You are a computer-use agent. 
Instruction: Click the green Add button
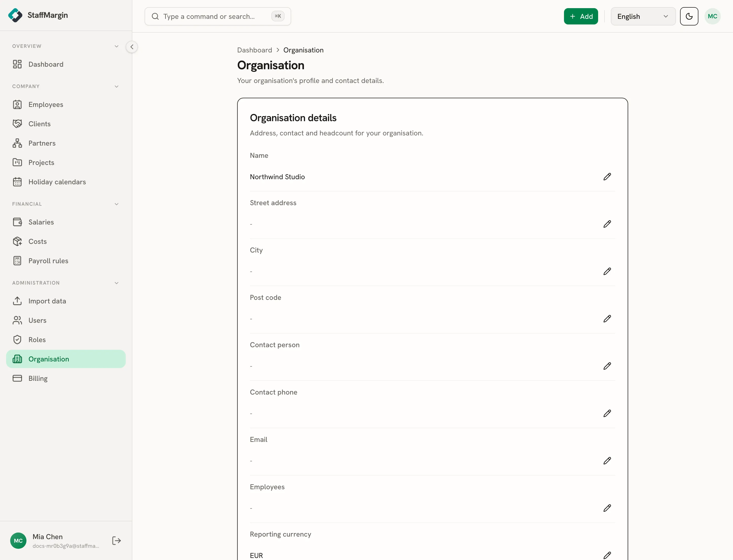click(581, 16)
